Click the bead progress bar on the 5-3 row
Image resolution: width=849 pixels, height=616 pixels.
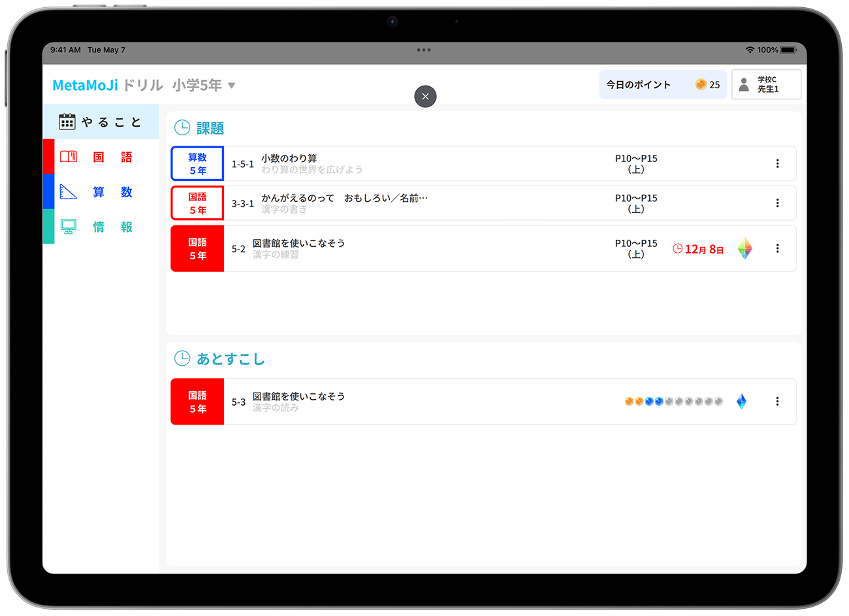tap(673, 402)
